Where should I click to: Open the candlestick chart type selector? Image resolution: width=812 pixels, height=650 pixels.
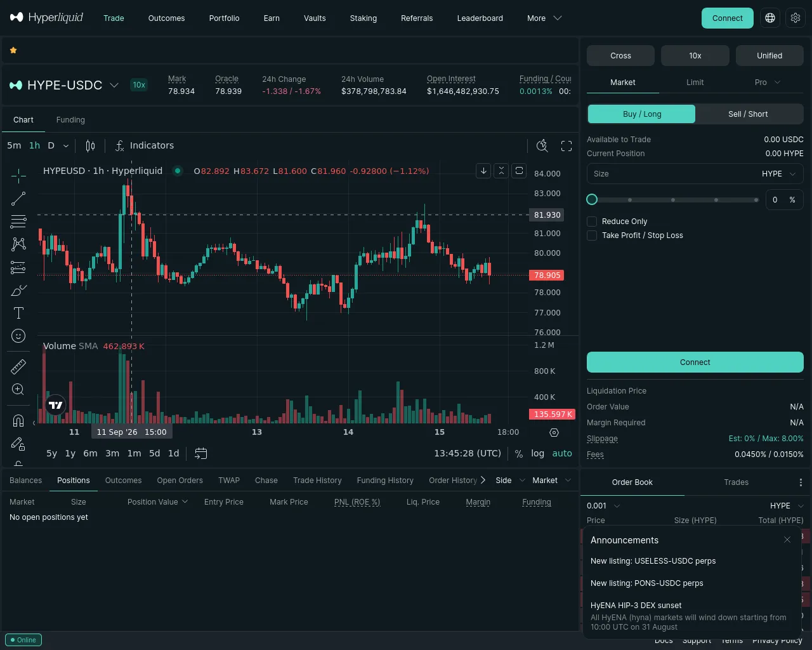point(90,145)
